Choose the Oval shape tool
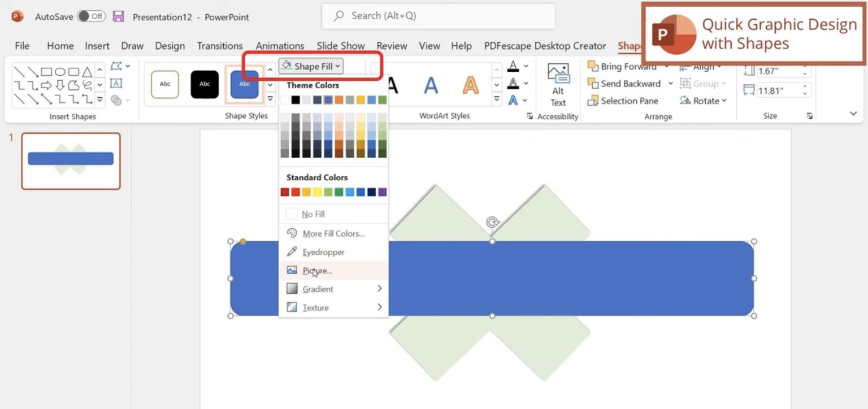This screenshot has height=409, width=868. tap(60, 72)
